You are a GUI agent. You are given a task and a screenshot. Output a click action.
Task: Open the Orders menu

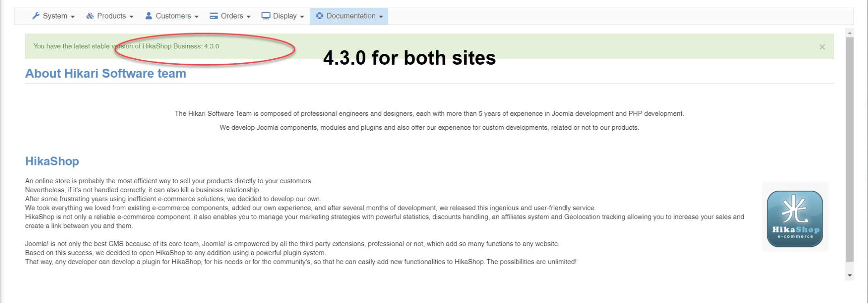pyautogui.click(x=232, y=16)
